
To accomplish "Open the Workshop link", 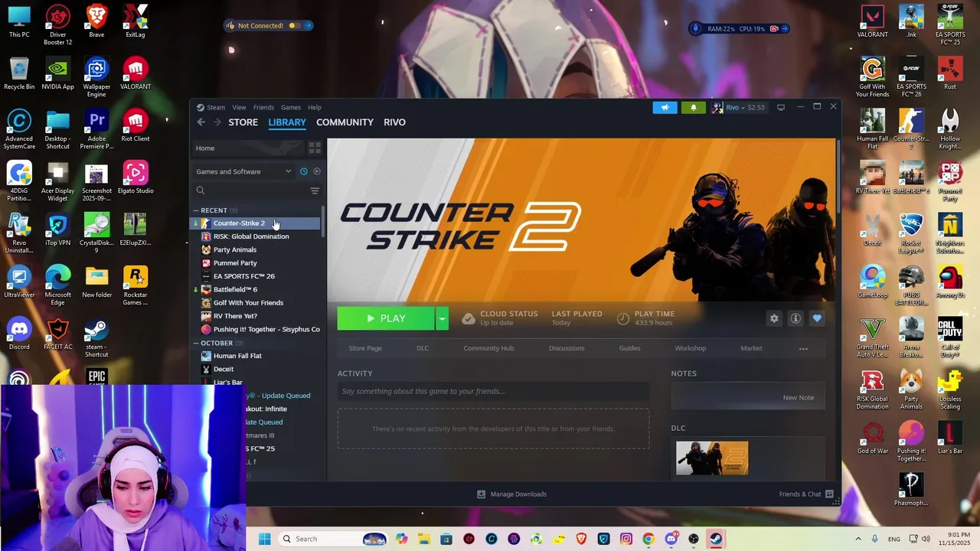I will tap(691, 348).
